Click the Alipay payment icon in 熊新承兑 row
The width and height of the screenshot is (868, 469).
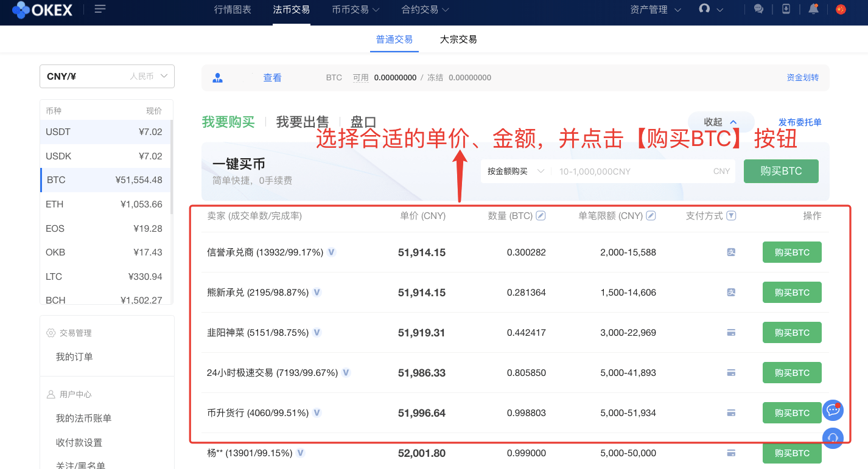[732, 292]
